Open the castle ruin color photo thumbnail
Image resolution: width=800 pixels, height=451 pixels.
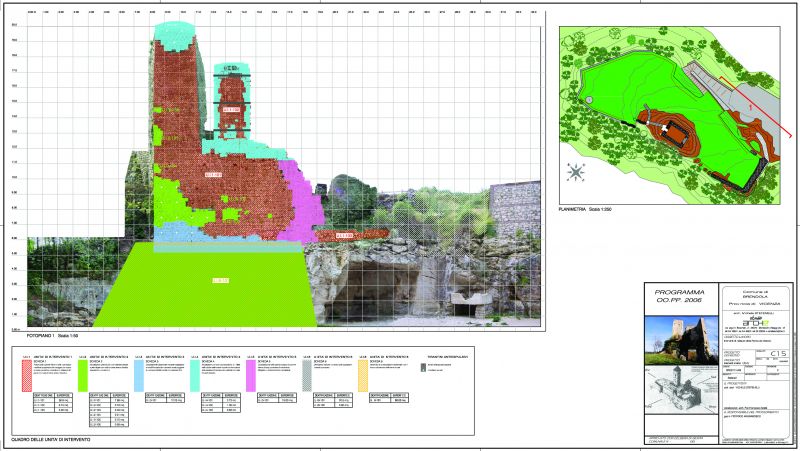pos(681,340)
